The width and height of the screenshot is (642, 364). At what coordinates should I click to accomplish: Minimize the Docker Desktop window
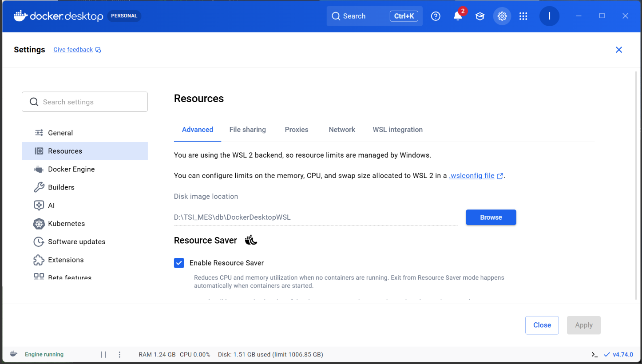[579, 16]
